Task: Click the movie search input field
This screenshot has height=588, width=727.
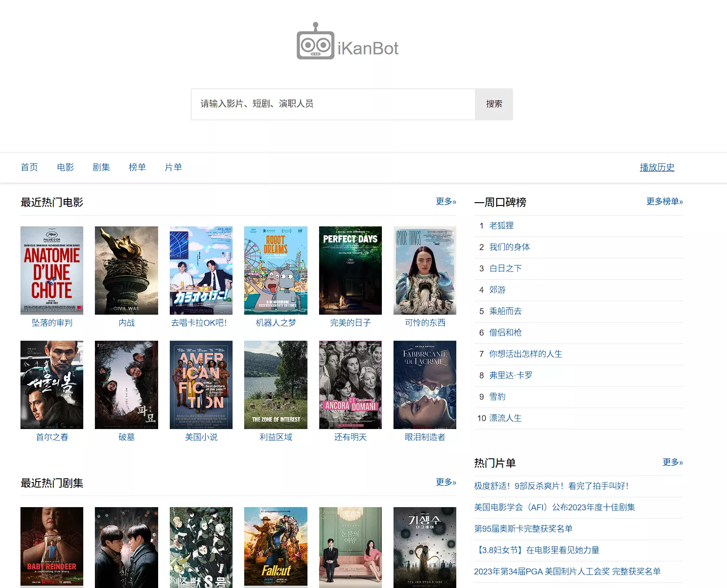Action: coord(333,104)
